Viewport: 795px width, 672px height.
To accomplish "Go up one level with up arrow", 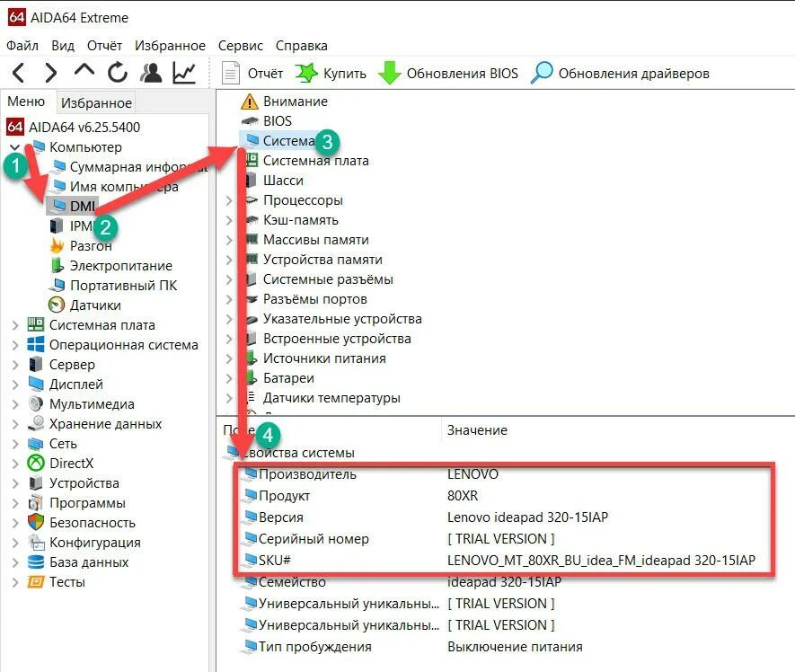I will [x=84, y=70].
